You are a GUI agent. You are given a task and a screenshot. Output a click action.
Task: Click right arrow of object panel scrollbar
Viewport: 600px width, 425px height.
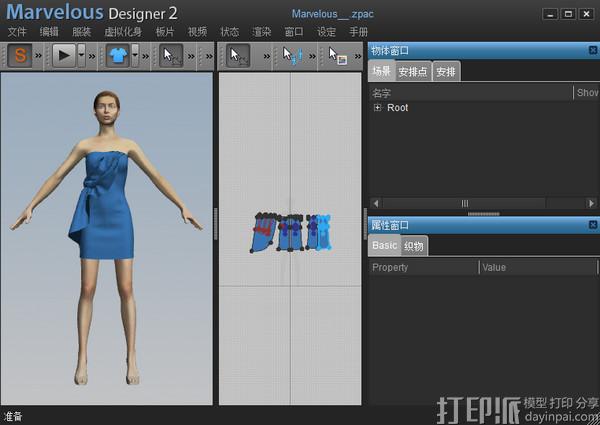coord(591,203)
